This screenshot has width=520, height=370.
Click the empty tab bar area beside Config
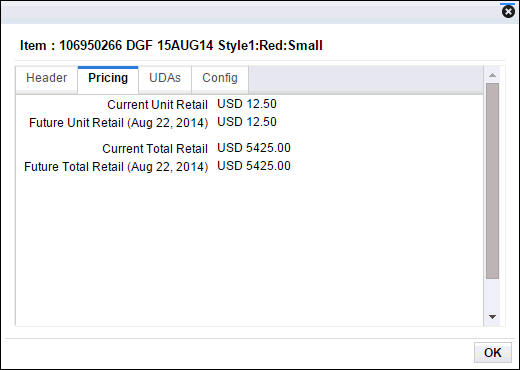pyautogui.click(x=366, y=79)
